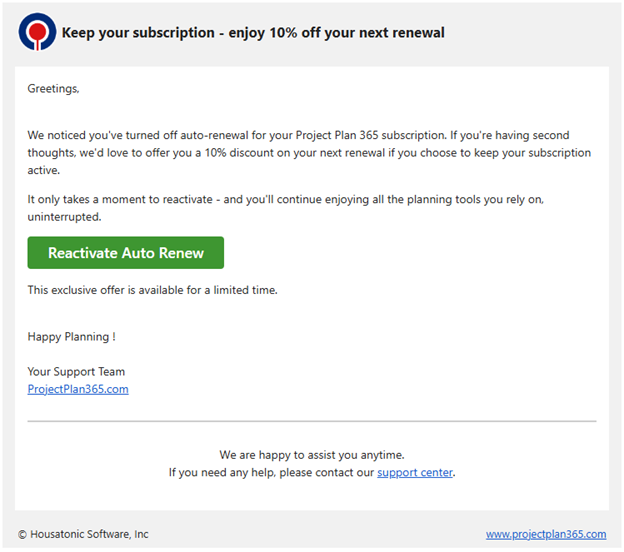624x552 pixels.
Task: Click the word 'uninterrupted.' in the body
Action: (64, 217)
